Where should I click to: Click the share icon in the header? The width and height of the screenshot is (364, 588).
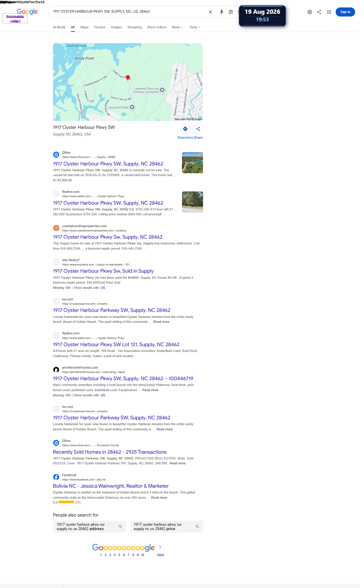319,12
